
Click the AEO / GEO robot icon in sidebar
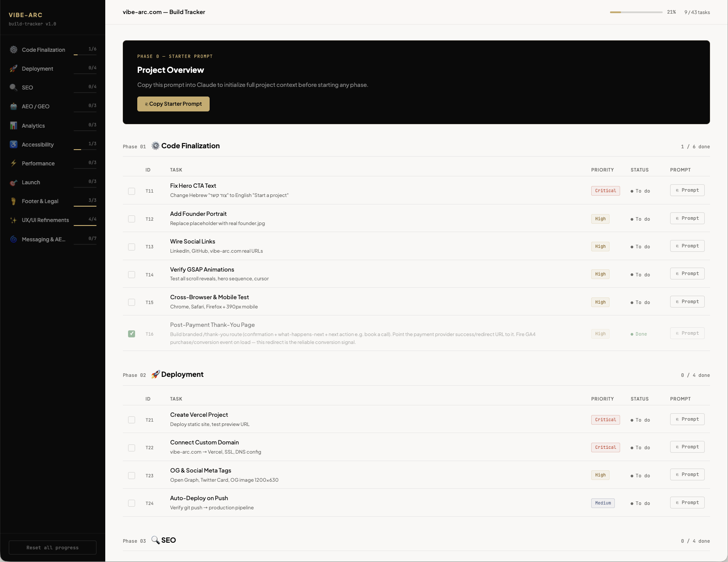pyautogui.click(x=14, y=106)
